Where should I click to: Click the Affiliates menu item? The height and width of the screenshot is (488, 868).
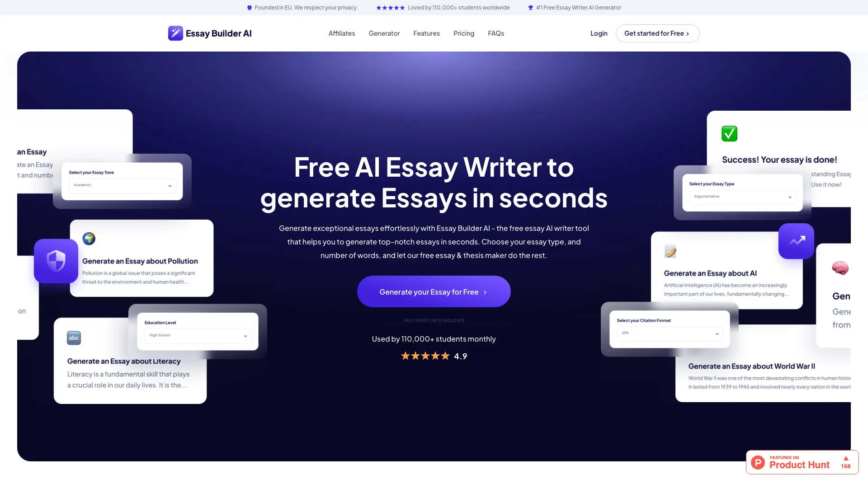(342, 33)
